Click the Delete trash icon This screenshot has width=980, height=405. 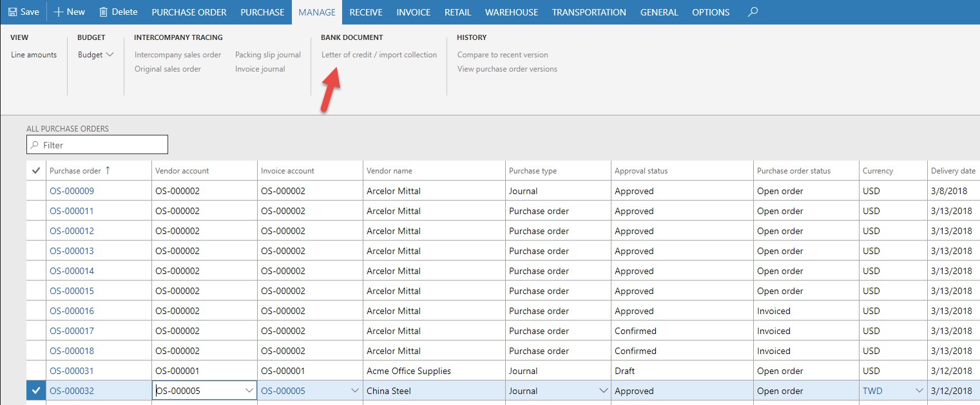[103, 12]
